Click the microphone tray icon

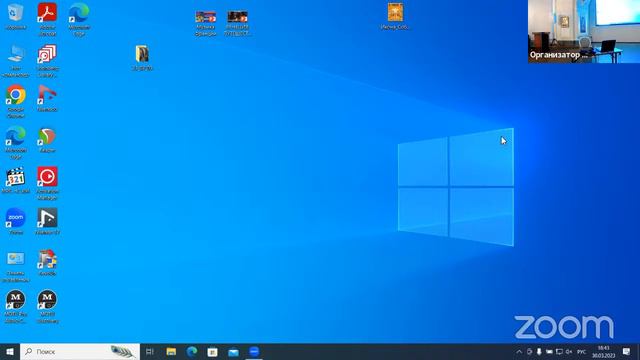(539, 351)
